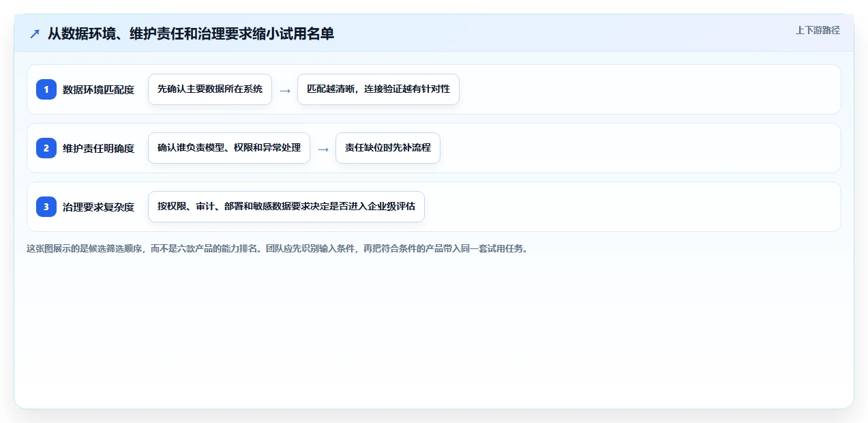The width and height of the screenshot is (868, 423).
Task: Click the step 3 number badge
Action: pyautogui.click(x=46, y=207)
